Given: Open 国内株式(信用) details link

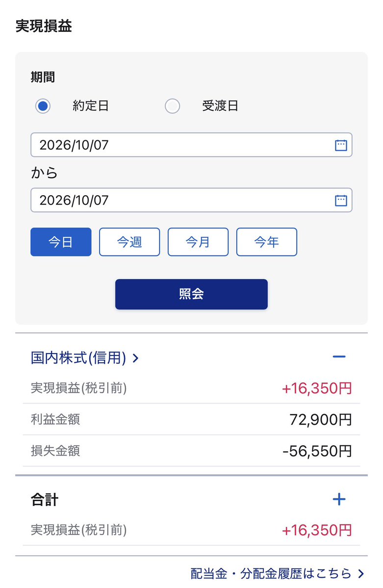Looking at the screenshot, I should pyautogui.click(x=78, y=358).
